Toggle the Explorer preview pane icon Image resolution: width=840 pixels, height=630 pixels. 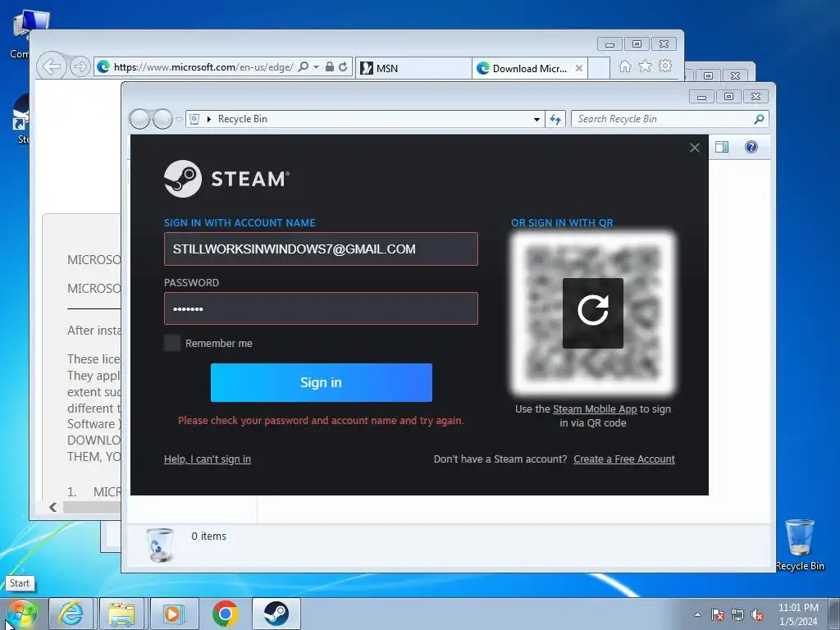tap(722, 147)
